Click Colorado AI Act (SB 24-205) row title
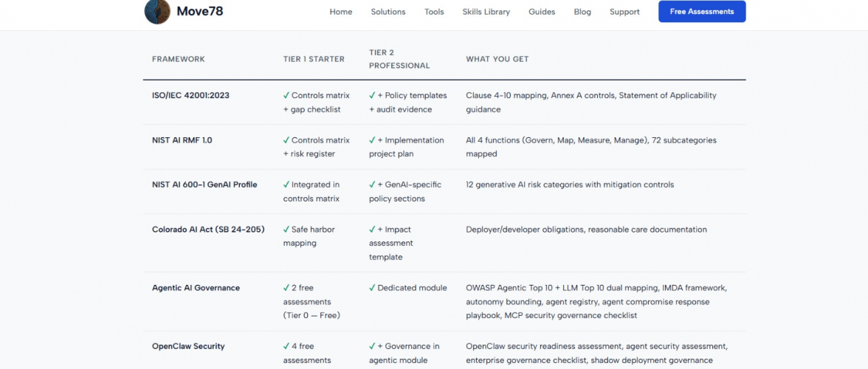 (x=208, y=229)
